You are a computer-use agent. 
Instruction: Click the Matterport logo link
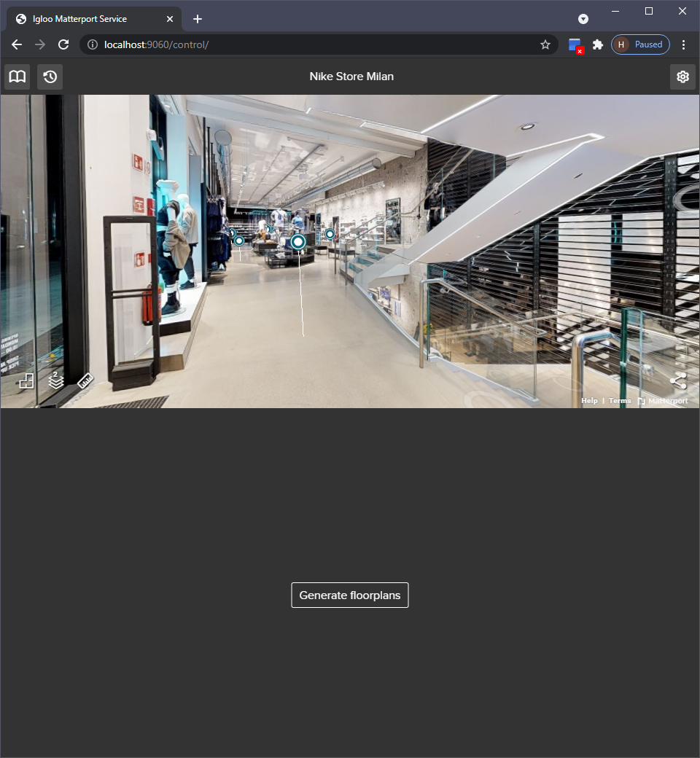click(663, 401)
